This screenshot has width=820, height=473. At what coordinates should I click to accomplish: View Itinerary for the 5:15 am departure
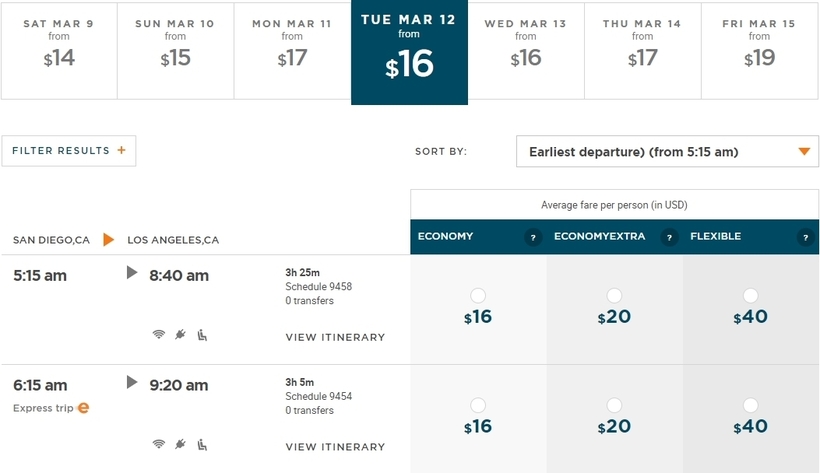click(x=335, y=337)
